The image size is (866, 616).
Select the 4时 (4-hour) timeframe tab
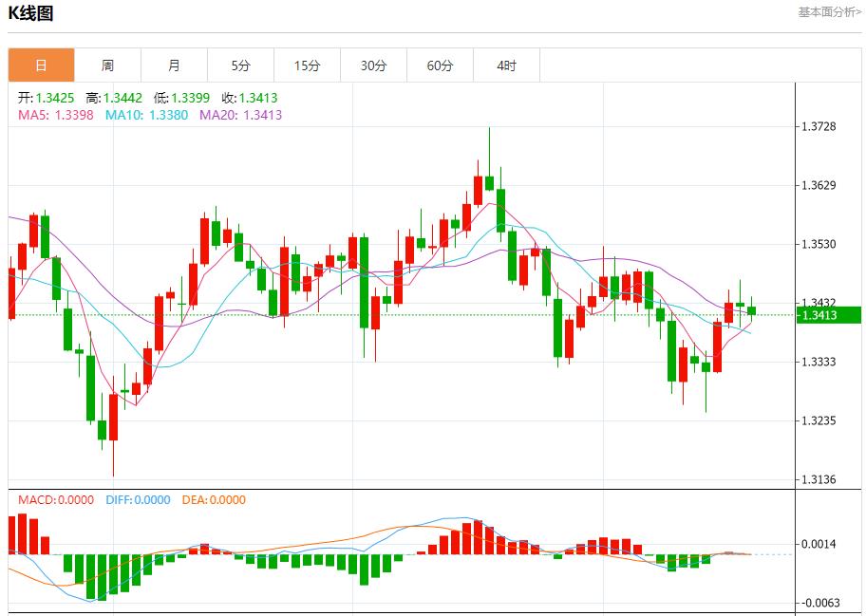click(x=507, y=65)
